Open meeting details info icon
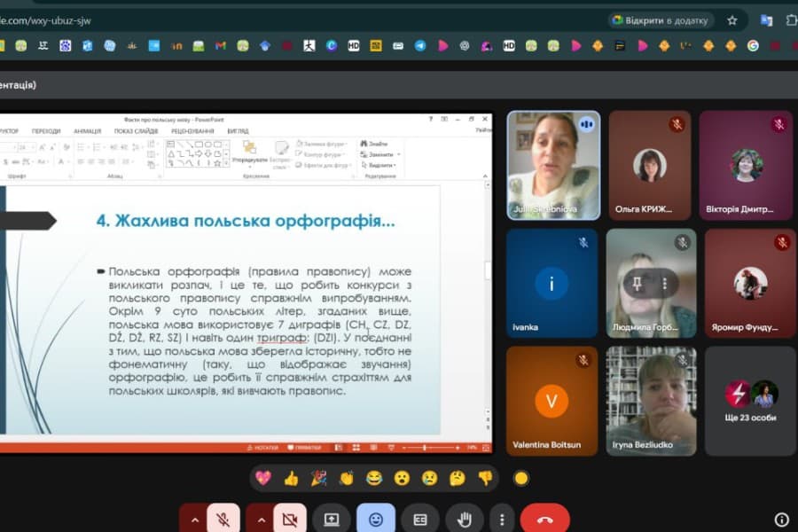 coord(782,520)
